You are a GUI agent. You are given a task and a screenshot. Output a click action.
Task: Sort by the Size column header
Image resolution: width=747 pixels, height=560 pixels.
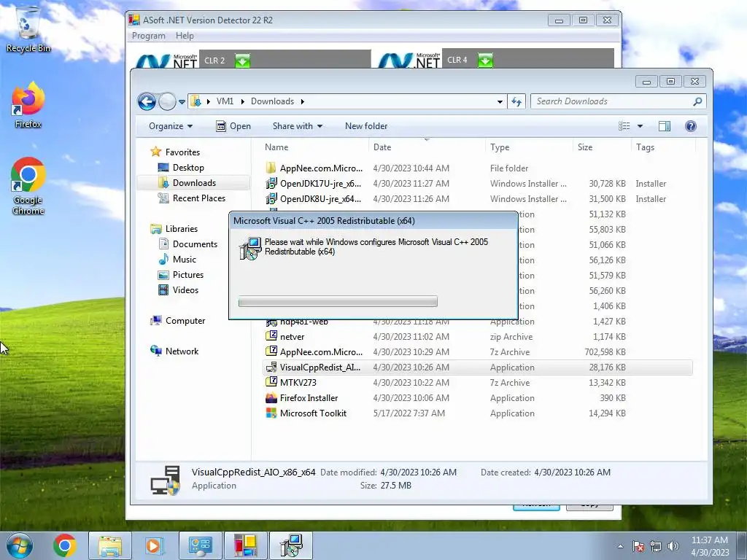(602, 147)
